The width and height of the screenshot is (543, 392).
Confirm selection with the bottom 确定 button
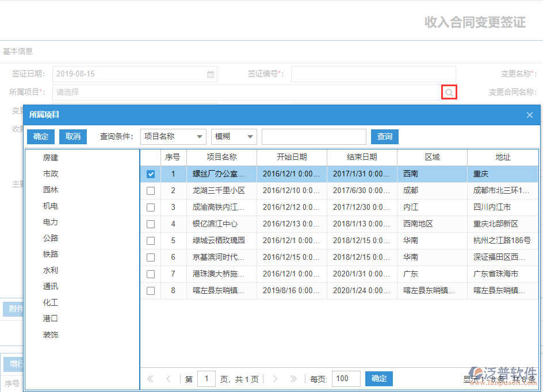[x=378, y=378]
